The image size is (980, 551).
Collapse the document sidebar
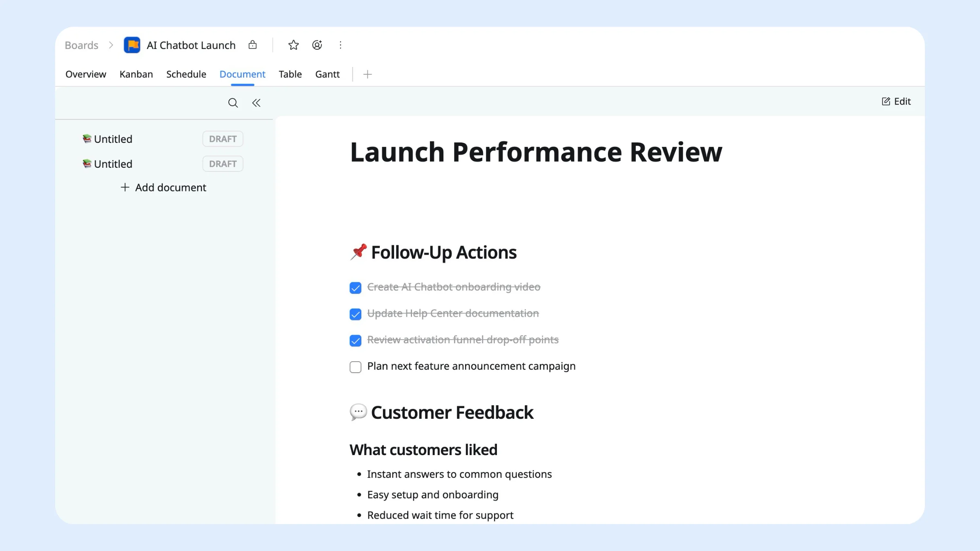click(256, 103)
